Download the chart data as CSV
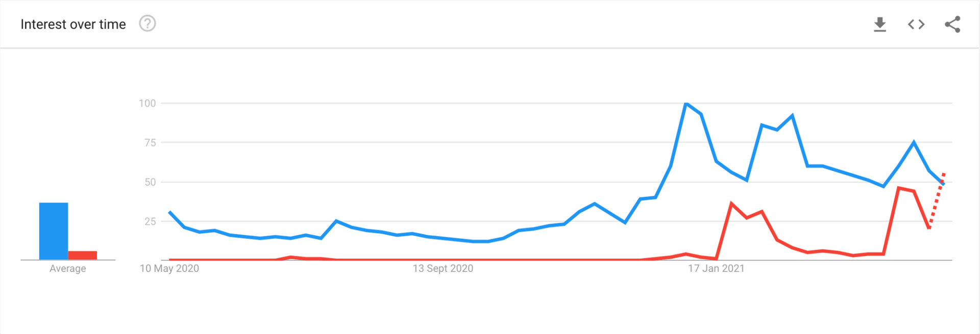 (879, 24)
